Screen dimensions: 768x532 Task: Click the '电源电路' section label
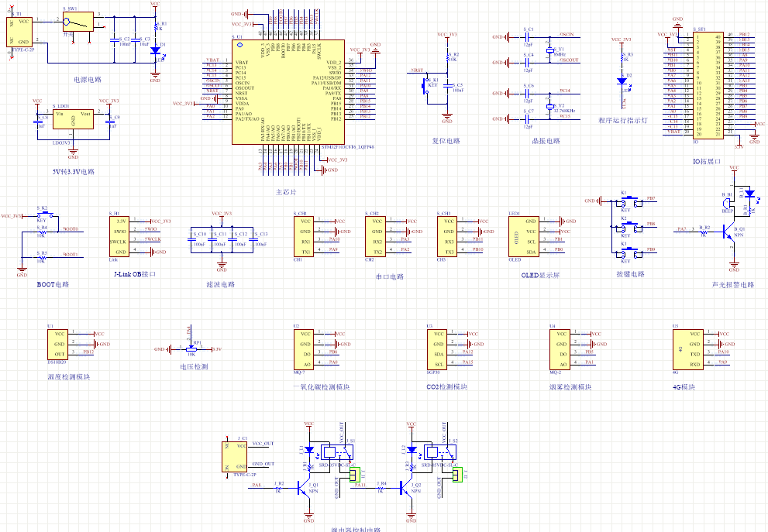tap(87, 79)
